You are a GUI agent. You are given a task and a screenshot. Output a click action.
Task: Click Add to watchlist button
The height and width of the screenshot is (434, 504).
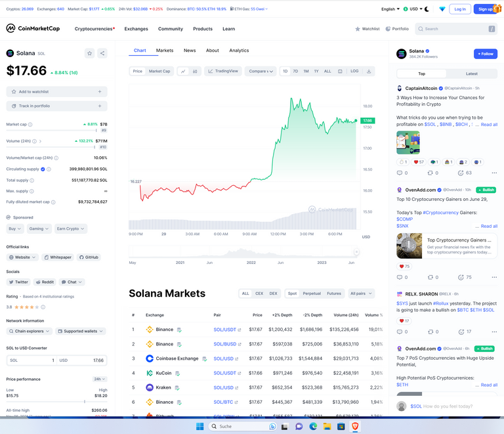(x=56, y=92)
